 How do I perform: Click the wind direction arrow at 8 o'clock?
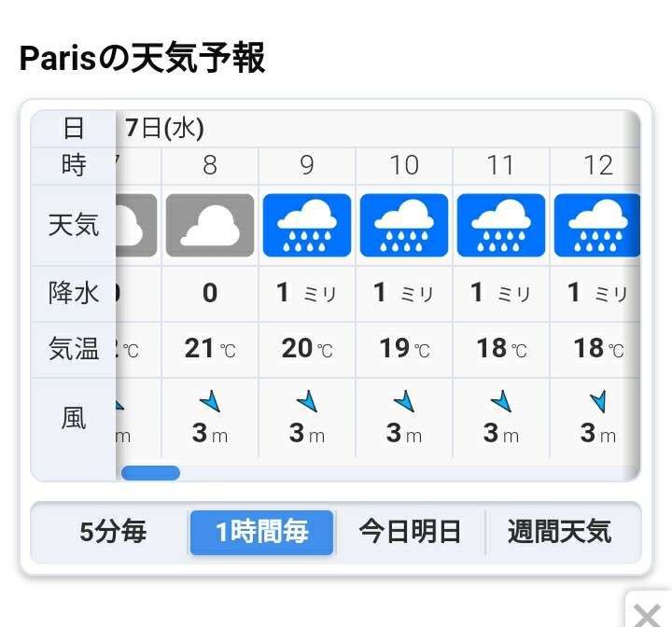[x=210, y=401]
